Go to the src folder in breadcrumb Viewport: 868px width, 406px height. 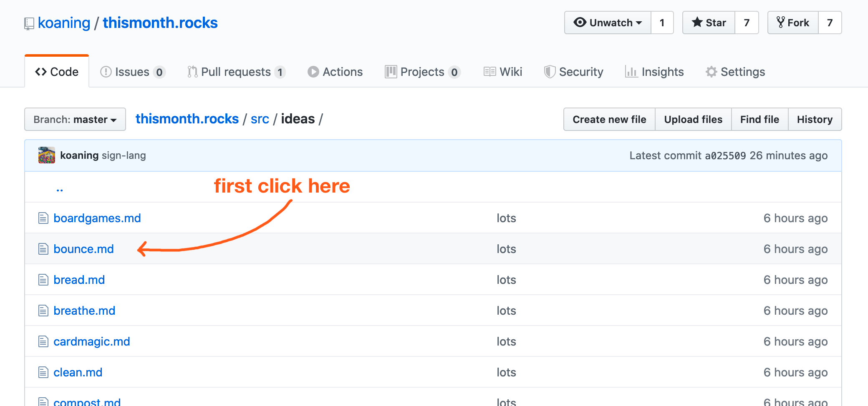click(260, 119)
